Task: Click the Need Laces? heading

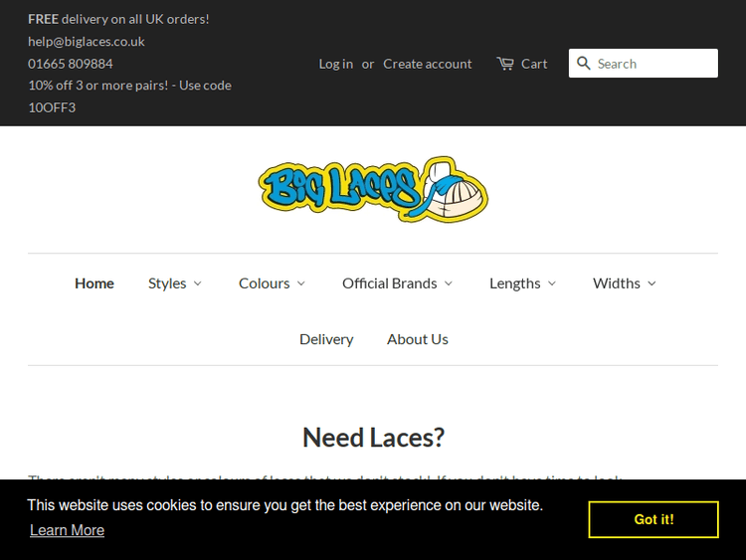Action: click(373, 438)
